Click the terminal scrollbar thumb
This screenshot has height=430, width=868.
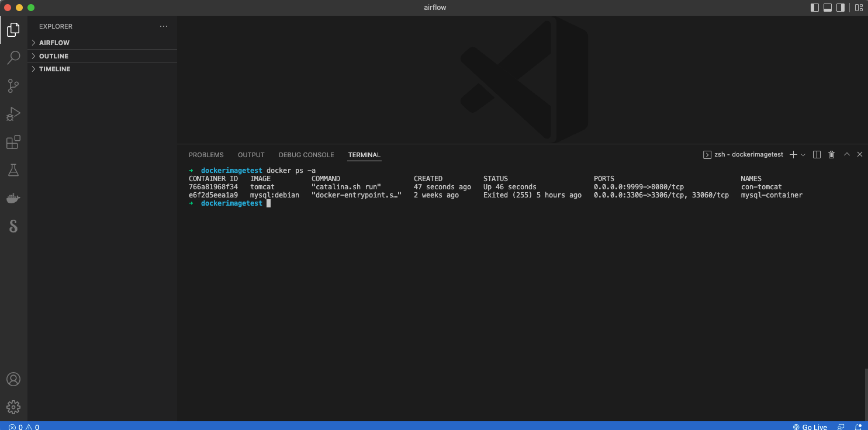(x=866, y=394)
